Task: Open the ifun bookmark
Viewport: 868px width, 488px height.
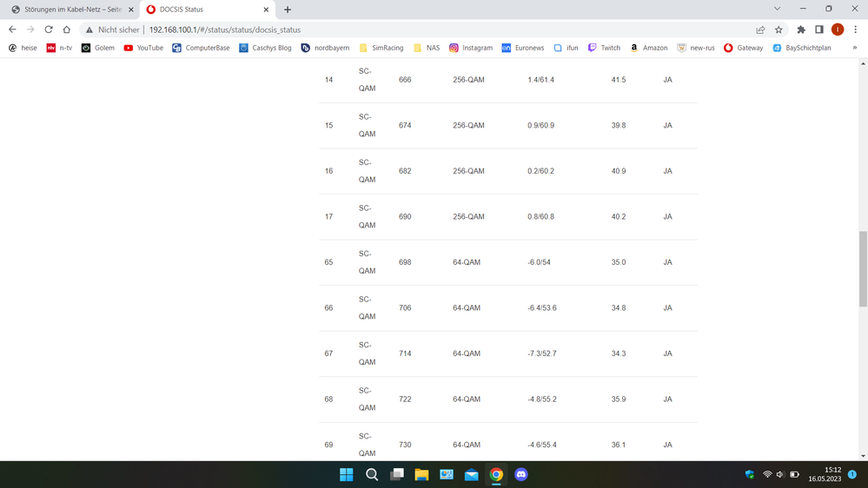Action: [x=567, y=48]
